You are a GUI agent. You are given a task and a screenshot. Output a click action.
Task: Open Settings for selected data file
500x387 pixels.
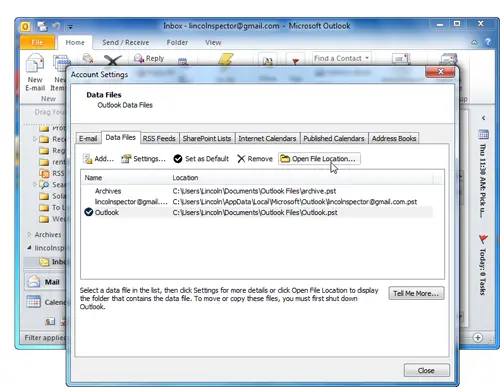[x=143, y=159]
